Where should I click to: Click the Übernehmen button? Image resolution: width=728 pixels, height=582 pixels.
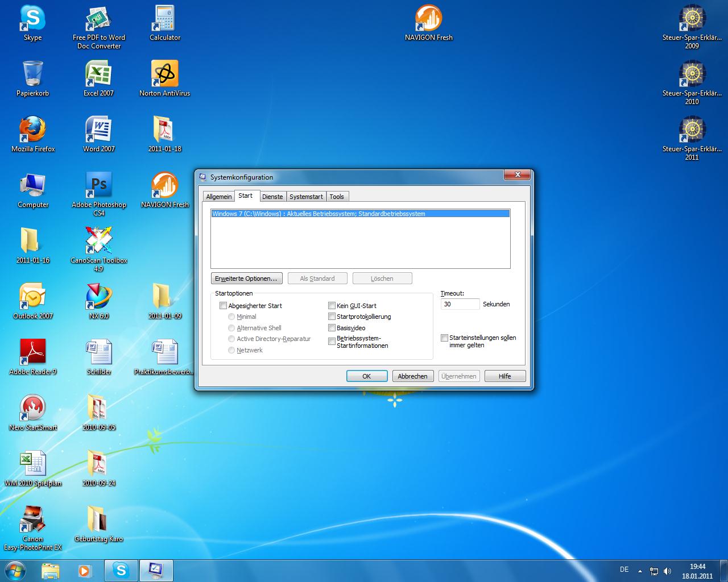point(459,376)
